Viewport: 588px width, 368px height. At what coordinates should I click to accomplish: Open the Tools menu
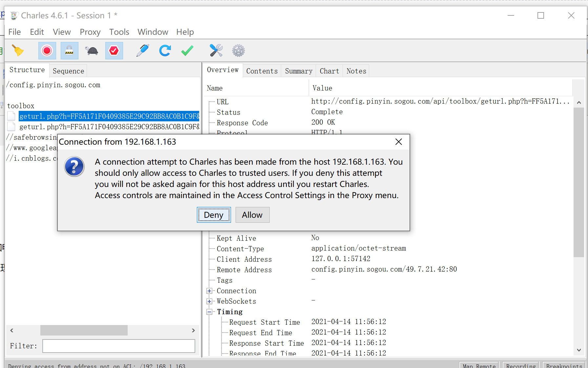(x=119, y=32)
